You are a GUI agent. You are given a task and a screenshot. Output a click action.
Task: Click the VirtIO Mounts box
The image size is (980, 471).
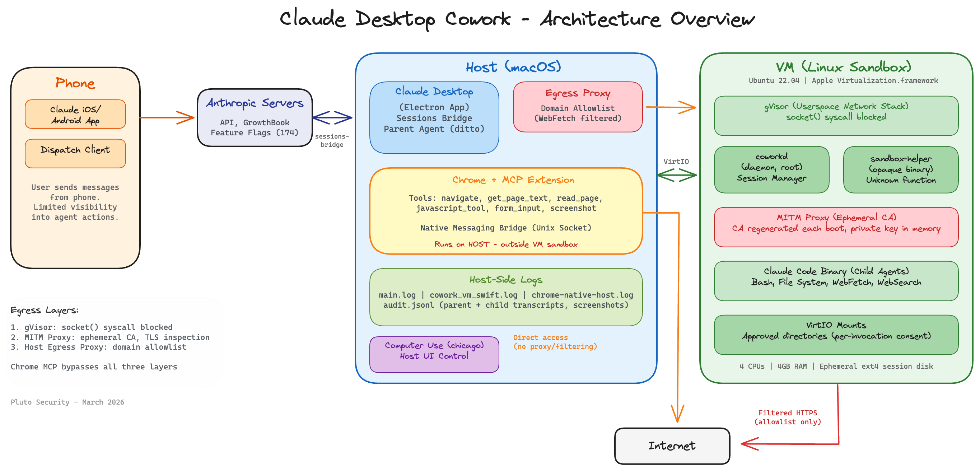pos(836,335)
